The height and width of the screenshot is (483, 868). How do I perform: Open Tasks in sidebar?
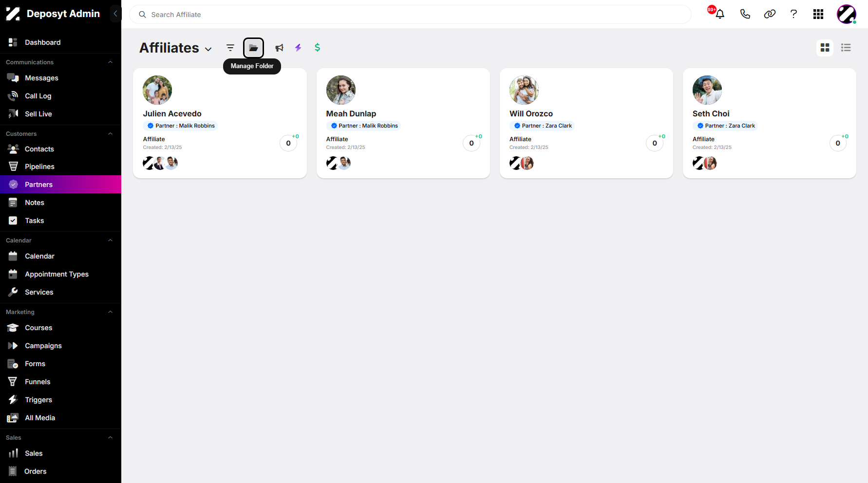click(60, 221)
